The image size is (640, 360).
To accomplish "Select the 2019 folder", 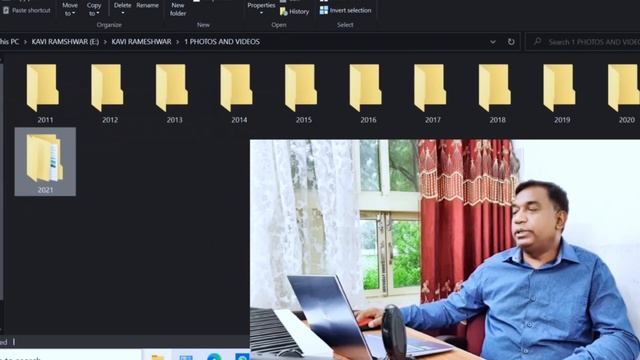I will coord(561,93).
